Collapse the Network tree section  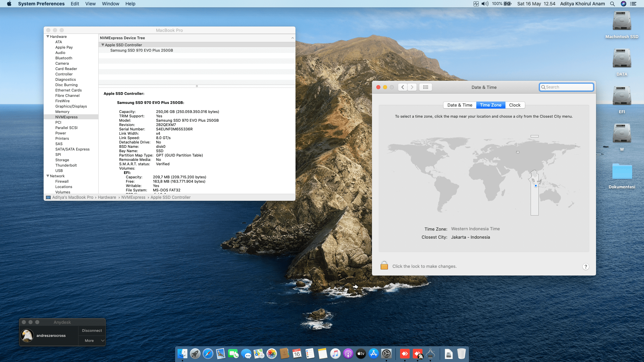[x=48, y=176]
